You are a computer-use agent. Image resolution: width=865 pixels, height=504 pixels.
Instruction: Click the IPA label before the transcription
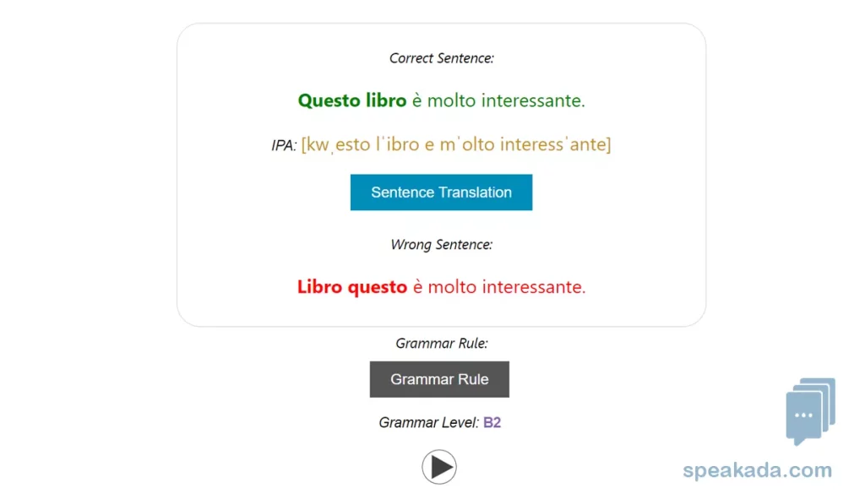click(284, 144)
